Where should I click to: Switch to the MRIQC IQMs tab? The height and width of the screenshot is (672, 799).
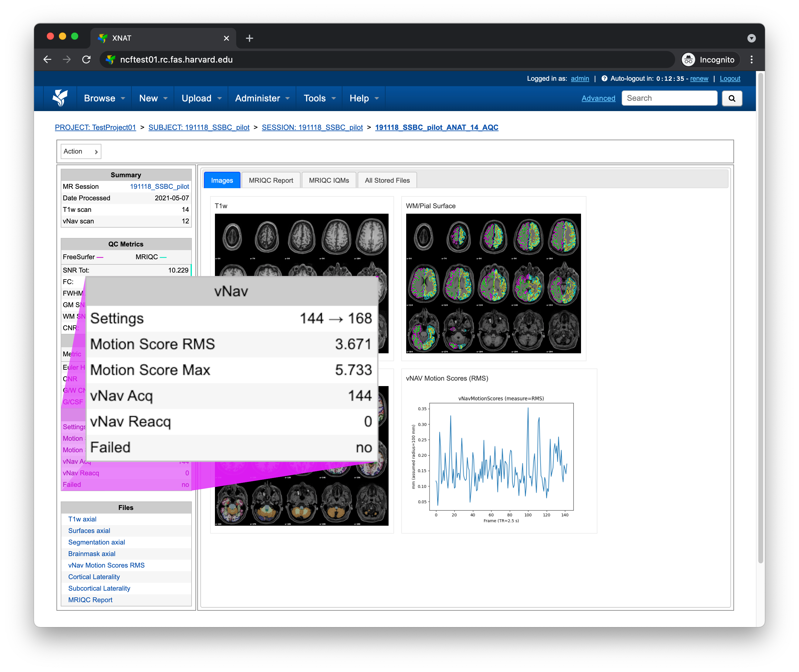coord(329,180)
